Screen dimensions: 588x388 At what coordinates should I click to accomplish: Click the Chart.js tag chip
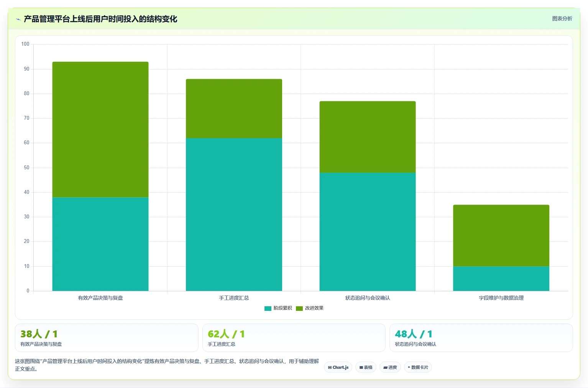coord(338,367)
